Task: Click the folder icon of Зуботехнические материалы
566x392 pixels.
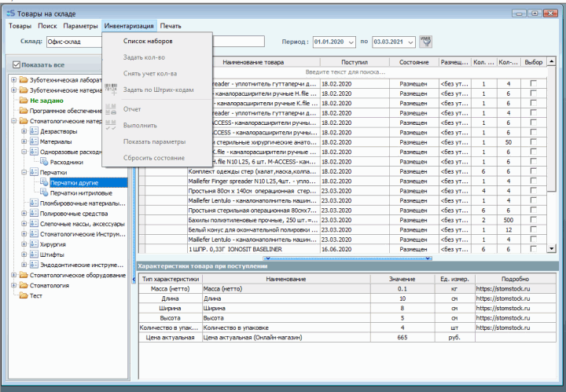Action: (24, 90)
